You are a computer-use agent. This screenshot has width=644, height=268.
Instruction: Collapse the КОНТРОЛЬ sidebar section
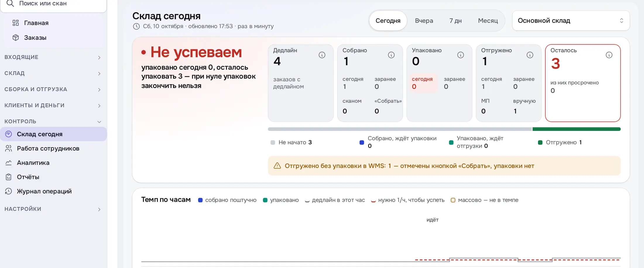tap(53, 121)
